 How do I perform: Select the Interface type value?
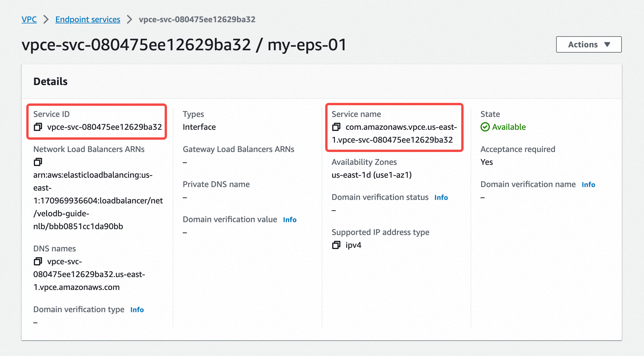(x=199, y=127)
